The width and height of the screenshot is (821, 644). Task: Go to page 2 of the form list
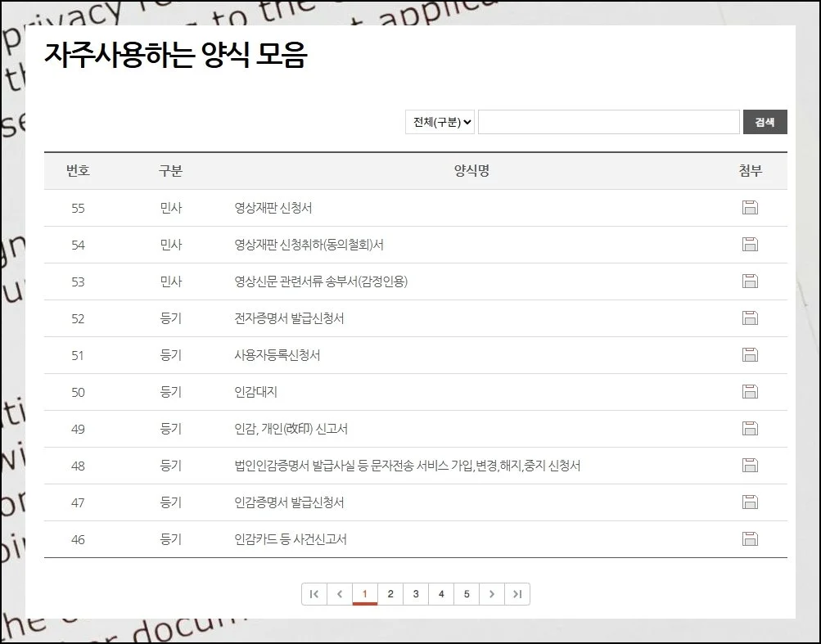390,593
